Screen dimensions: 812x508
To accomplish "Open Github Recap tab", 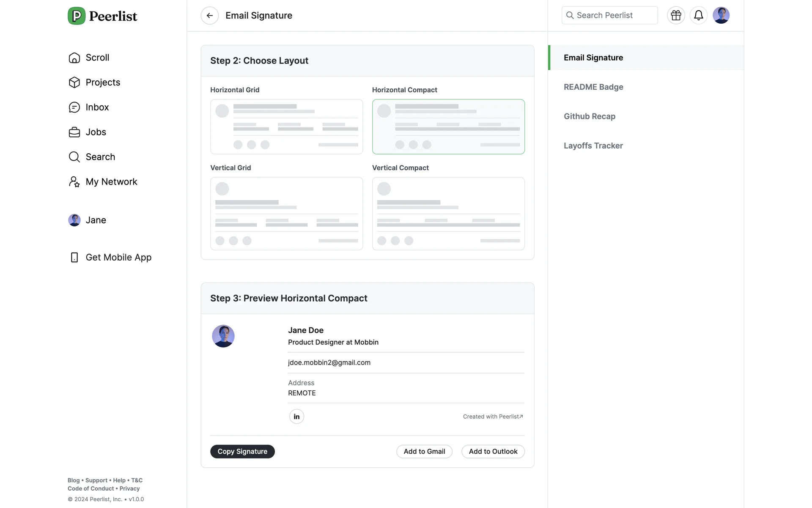I will pyautogui.click(x=589, y=116).
